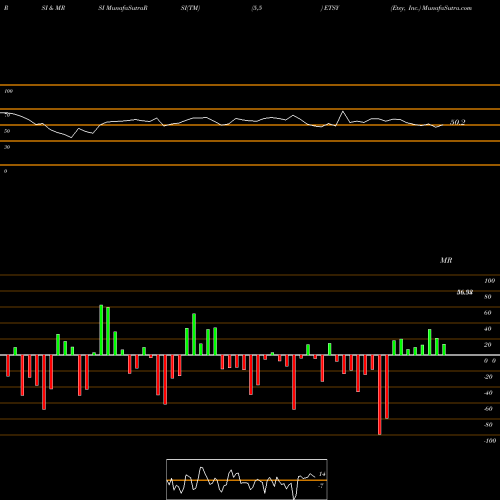Click the MR axis label -60

pos(488,409)
